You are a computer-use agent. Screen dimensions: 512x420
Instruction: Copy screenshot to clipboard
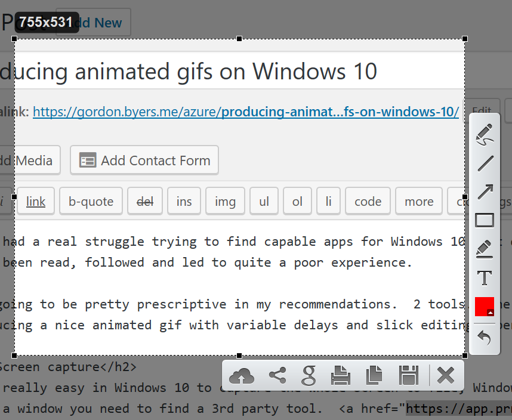[374, 375]
